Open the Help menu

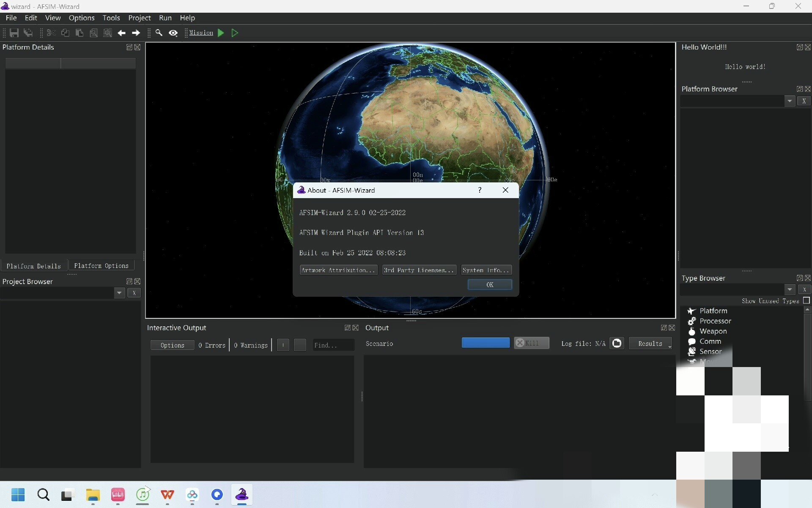[x=187, y=18]
